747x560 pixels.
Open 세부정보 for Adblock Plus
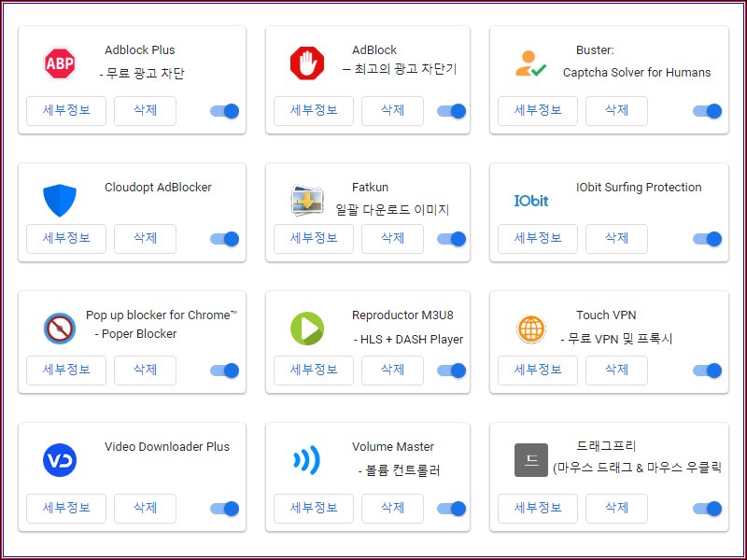[x=66, y=111]
